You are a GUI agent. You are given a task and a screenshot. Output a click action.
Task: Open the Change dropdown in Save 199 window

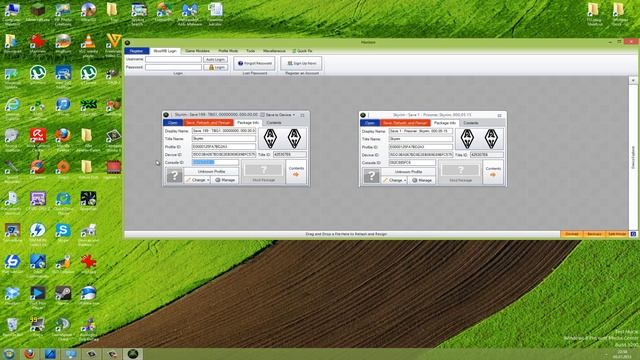tap(197, 180)
